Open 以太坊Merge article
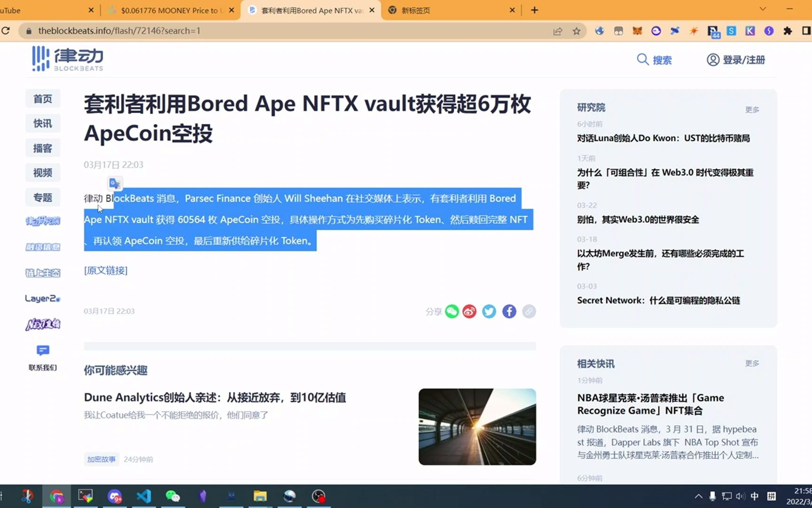This screenshot has height=508, width=812. pos(661,260)
